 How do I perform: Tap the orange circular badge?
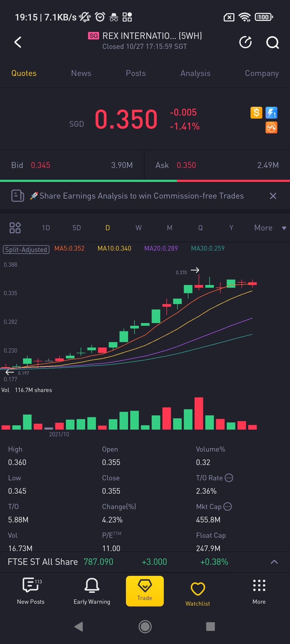pyautogui.click(x=271, y=127)
